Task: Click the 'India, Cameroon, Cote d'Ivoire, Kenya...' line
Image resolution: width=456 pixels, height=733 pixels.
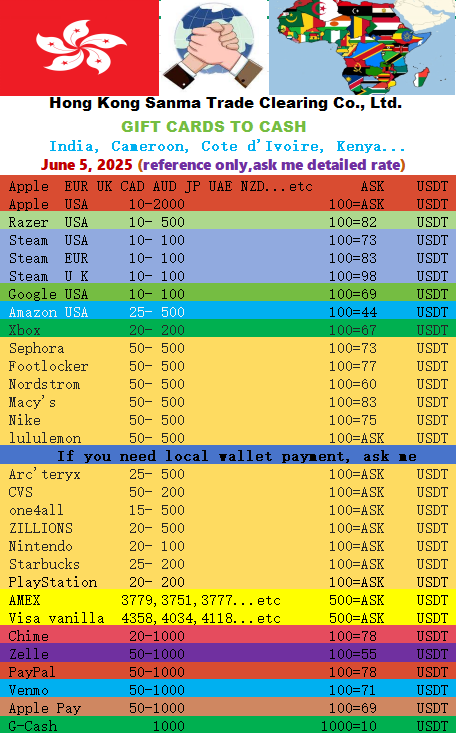Action: 227,146
